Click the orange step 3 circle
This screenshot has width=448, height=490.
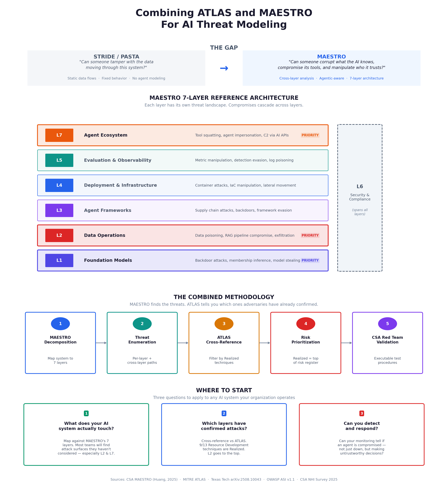coord(224,323)
